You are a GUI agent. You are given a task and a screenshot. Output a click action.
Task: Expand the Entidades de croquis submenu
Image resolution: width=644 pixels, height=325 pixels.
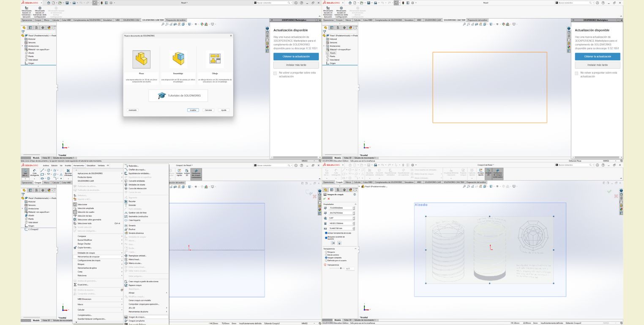(x=97, y=253)
